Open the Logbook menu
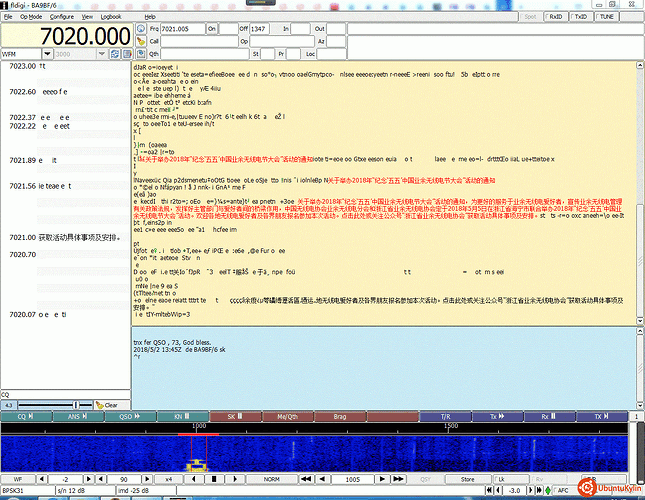 (111, 17)
